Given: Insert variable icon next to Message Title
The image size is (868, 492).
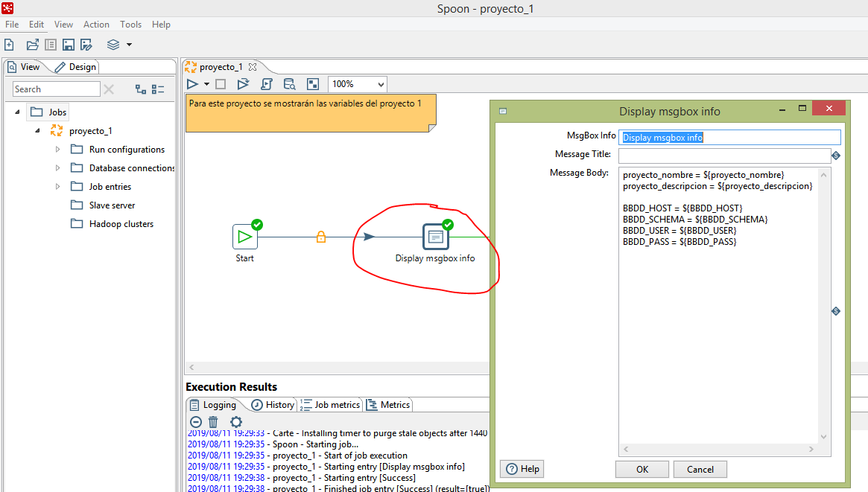Looking at the screenshot, I should [x=836, y=156].
